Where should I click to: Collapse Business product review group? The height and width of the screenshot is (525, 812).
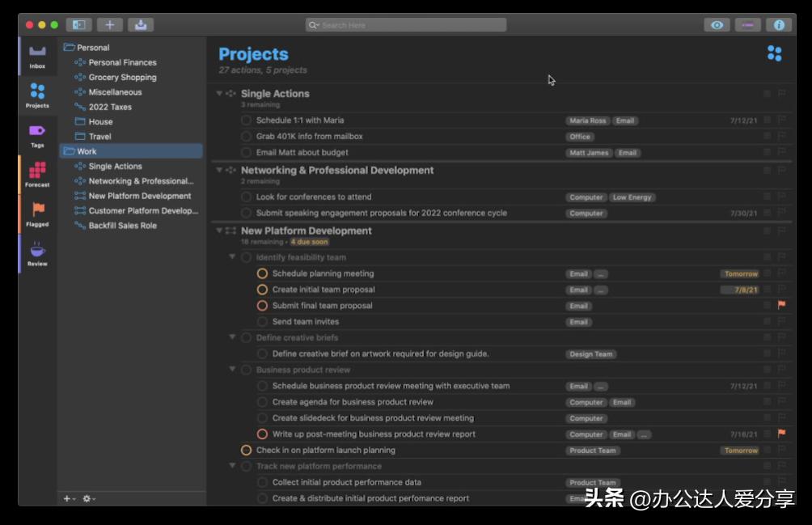coord(232,369)
